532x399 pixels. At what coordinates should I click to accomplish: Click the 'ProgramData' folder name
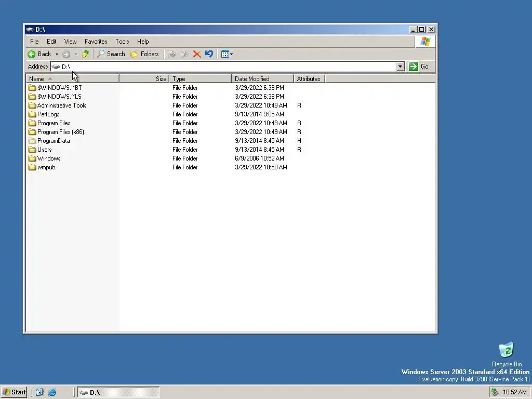pos(54,141)
